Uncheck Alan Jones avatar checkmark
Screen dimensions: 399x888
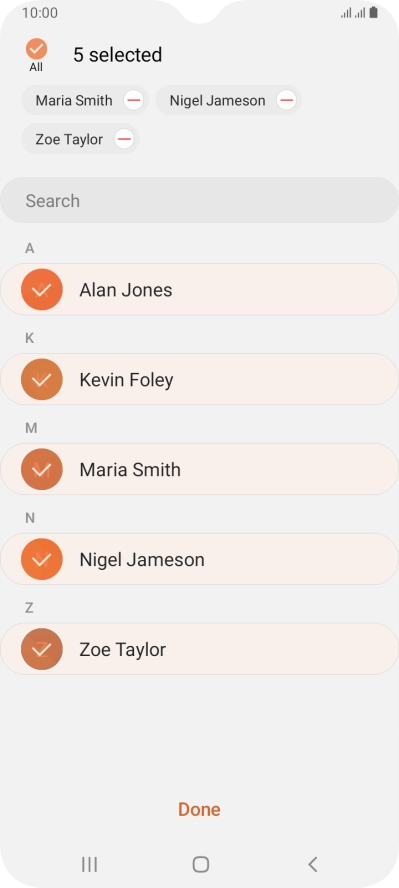(x=41, y=290)
